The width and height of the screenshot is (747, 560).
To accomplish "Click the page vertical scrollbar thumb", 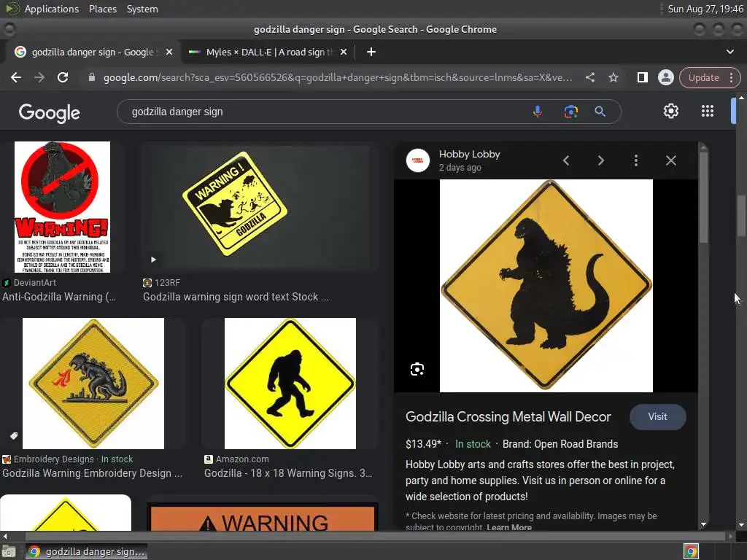I will 741,215.
